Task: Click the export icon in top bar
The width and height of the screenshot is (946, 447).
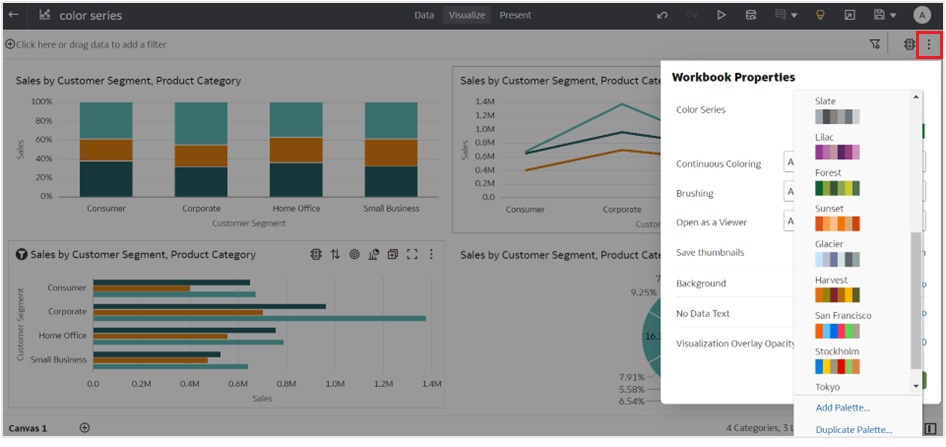Action: (850, 15)
